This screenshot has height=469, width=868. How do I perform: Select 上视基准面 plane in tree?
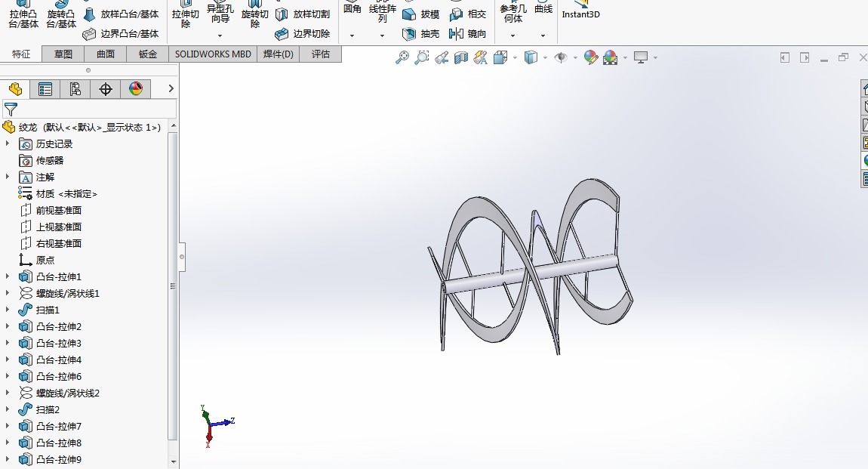click(59, 227)
